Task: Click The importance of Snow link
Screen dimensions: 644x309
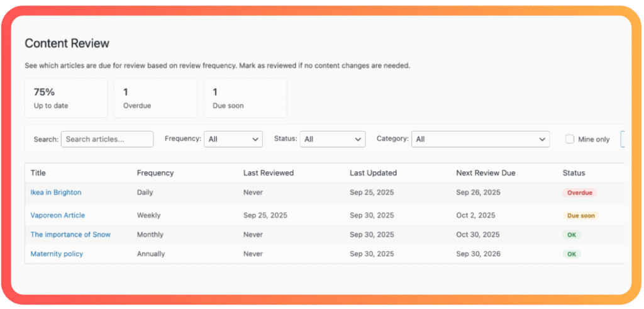Action: tap(70, 235)
